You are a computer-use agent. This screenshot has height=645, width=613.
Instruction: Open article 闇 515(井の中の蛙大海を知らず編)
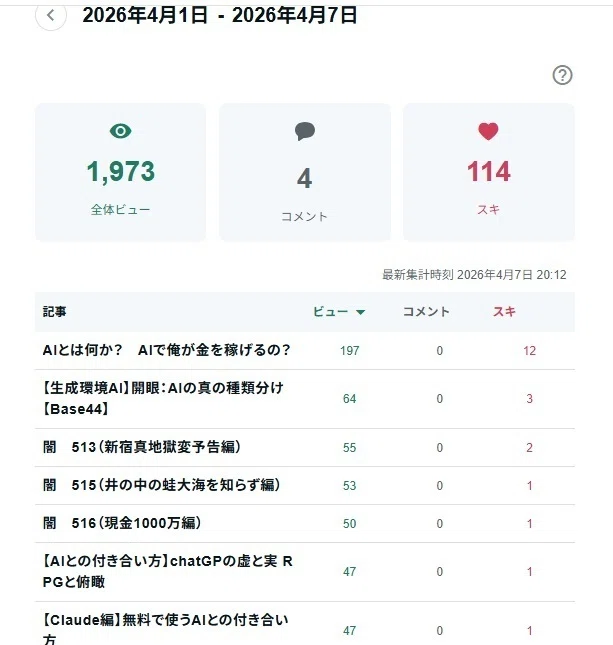(162, 485)
